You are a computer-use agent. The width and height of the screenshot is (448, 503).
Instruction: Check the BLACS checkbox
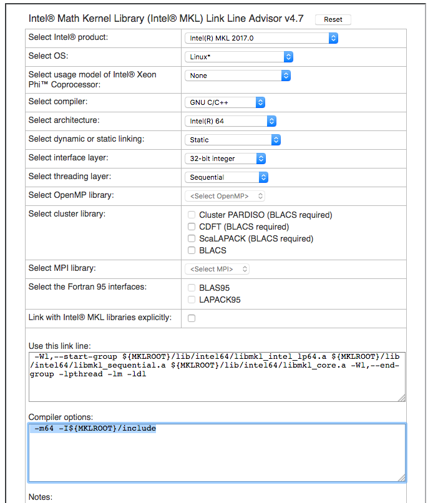192,251
